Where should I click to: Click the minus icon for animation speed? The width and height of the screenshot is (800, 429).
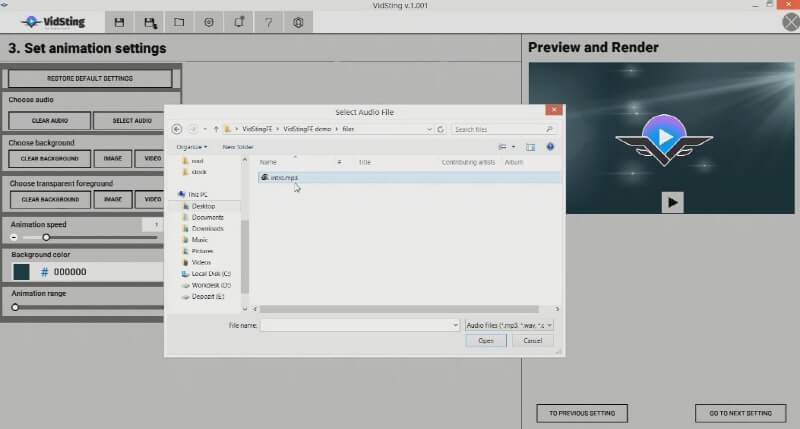(x=14, y=238)
